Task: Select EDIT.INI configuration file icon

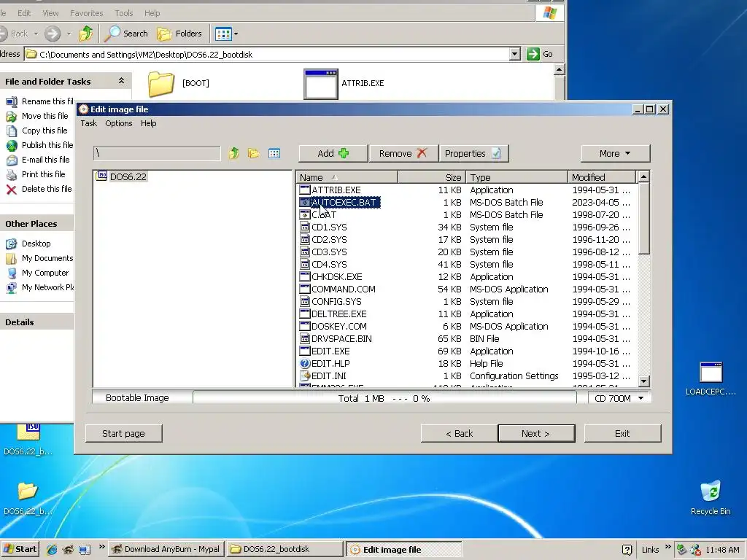Action: point(305,376)
